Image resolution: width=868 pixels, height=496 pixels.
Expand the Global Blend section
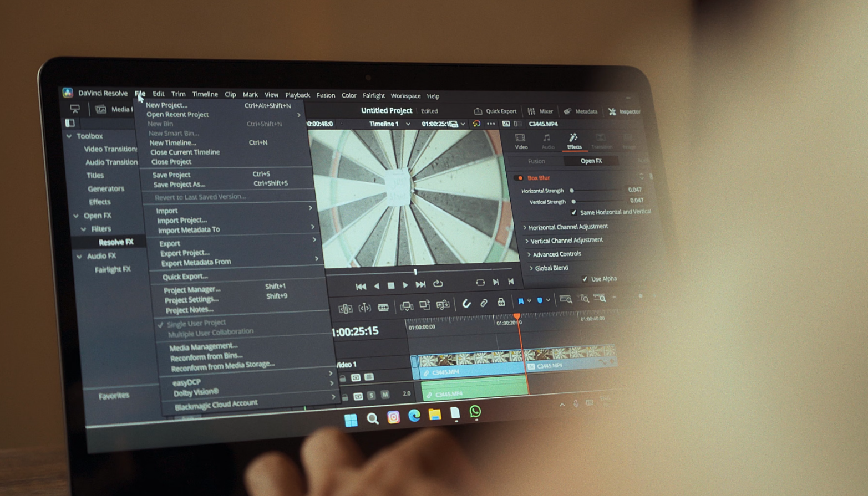[x=549, y=268]
